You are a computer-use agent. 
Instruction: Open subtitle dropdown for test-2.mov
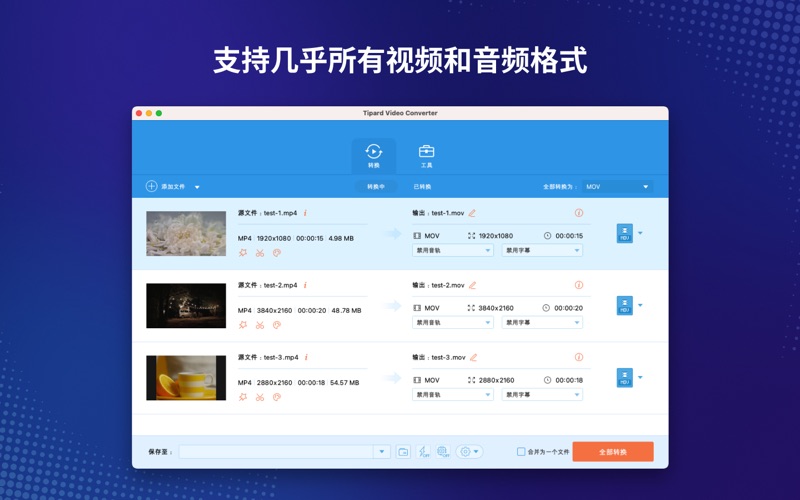[542, 322]
